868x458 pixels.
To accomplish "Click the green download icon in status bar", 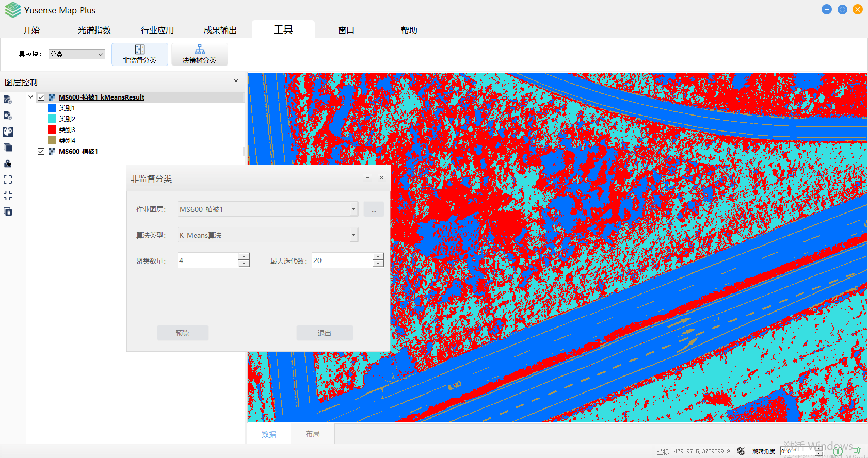I will coord(838,452).
